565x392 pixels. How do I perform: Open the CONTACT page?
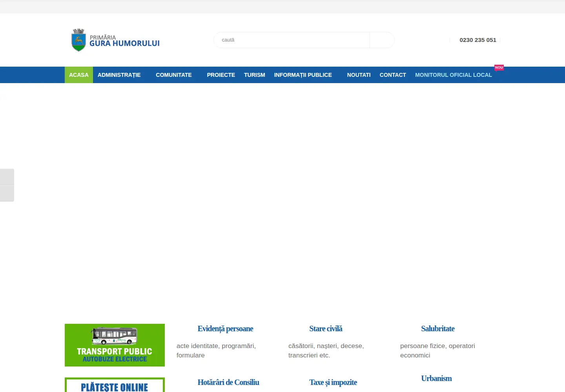click(x=393, y=75)
